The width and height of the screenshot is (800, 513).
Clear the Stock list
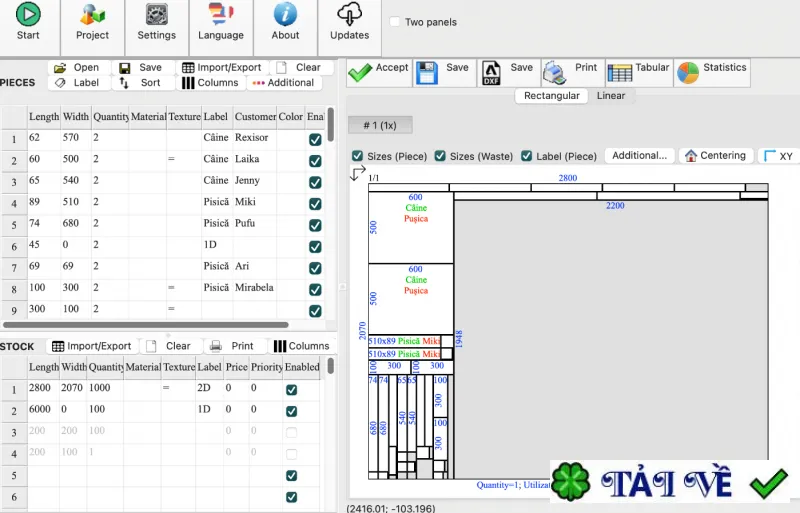point(169,346)
